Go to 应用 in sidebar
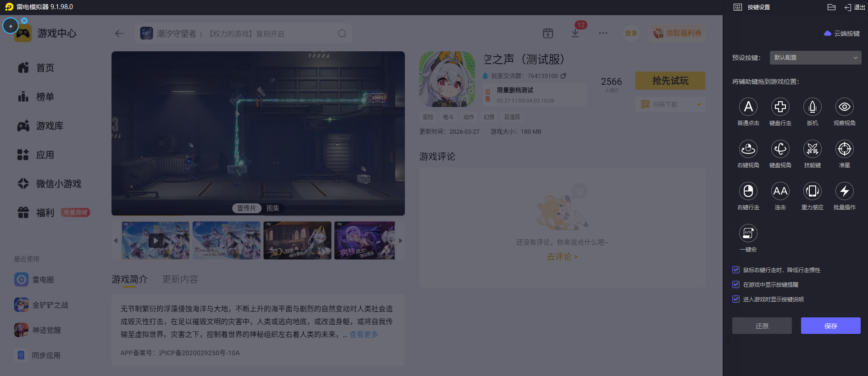This screenshot has width=868, height=376. 36,155
